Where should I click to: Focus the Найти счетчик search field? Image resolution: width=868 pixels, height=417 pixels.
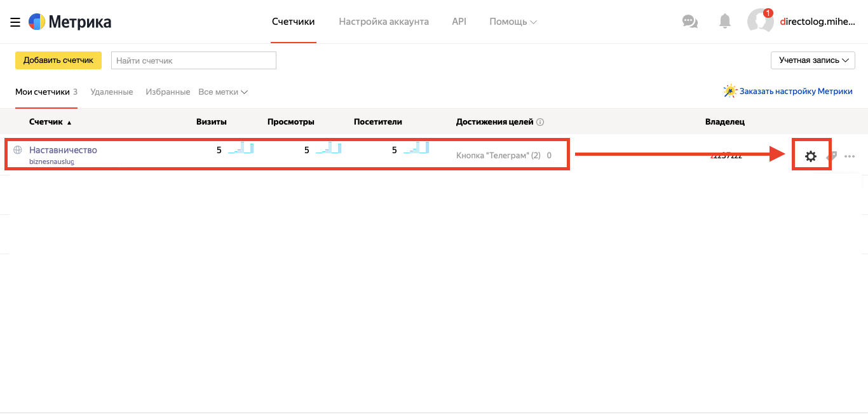(194, 60)
